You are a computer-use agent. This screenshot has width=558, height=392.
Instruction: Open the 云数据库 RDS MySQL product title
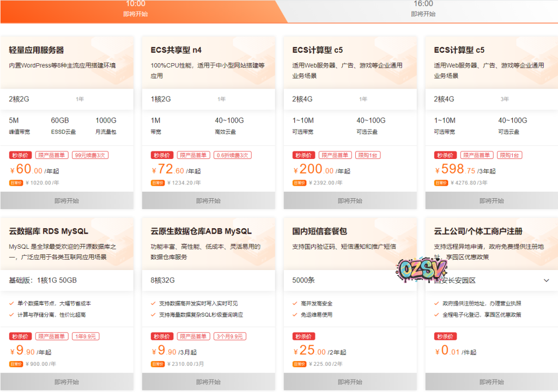click(48, 231)
